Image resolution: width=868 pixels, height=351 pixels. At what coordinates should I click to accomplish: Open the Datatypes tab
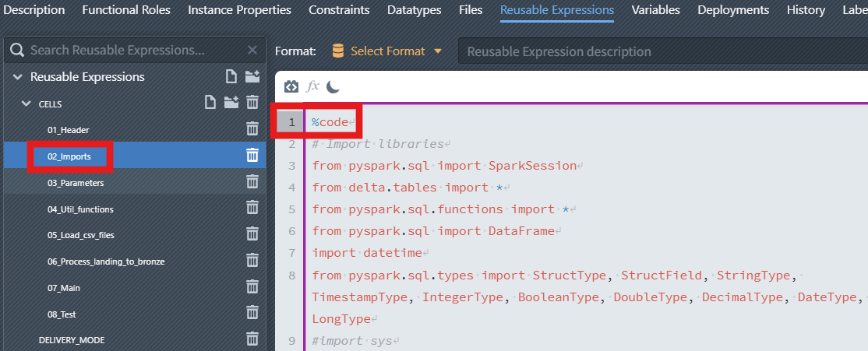tap(414, 10)
